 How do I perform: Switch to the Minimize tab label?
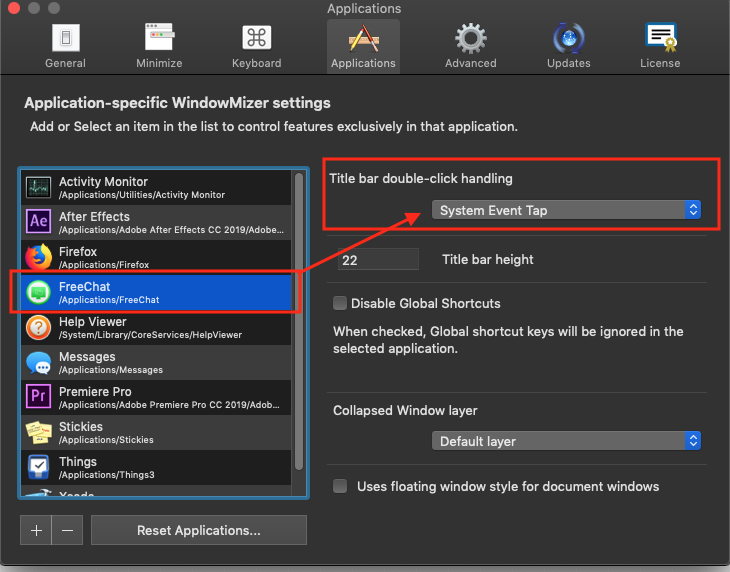159,63
